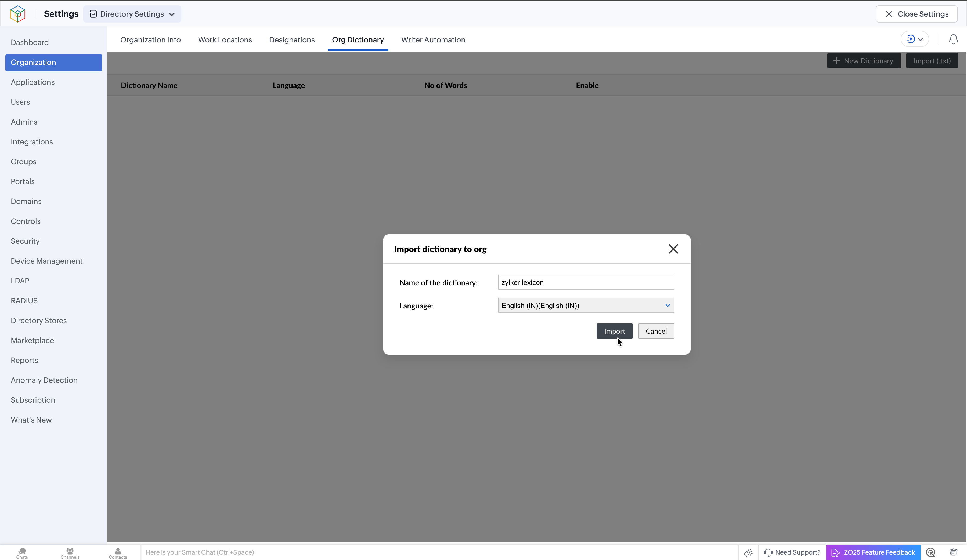Open Admins section
This screenshot has height=560, width=967.
(24, 122)
